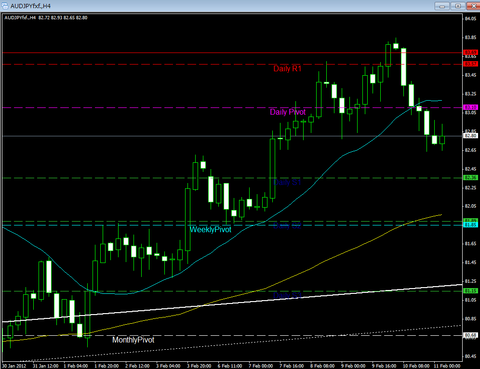This screenshot has width=480, height=369.
Task: Select the MonthlyPivot label
Action: [133, 340]
